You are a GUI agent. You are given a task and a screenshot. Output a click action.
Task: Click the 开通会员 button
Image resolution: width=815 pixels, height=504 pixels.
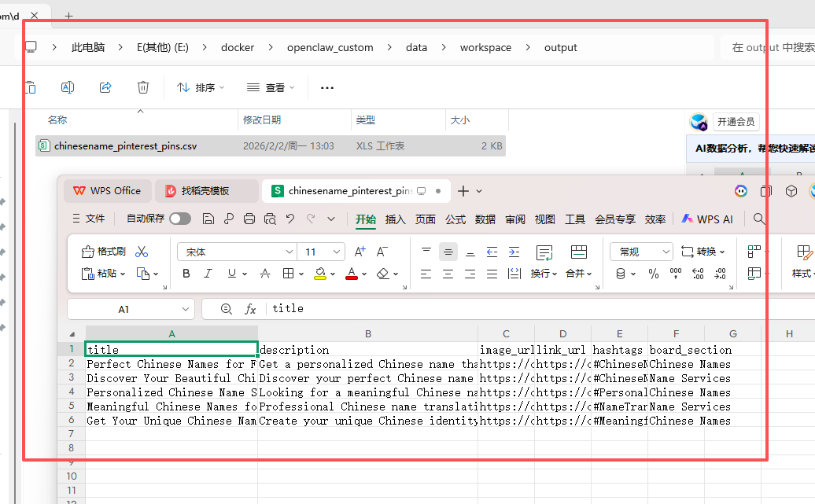point(736,122)
